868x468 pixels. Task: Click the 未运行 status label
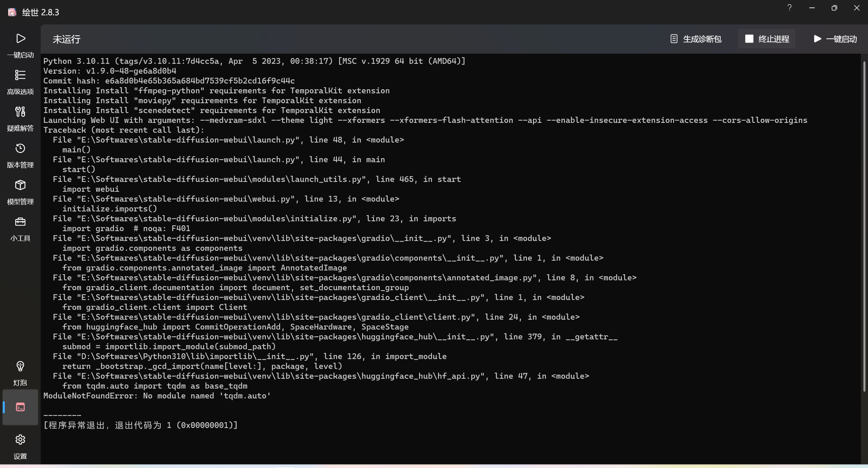click(66, 39)
